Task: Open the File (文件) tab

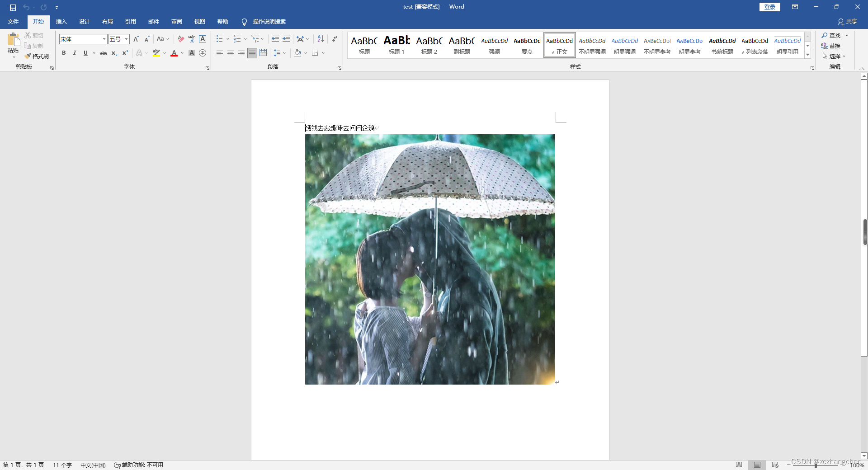Action: [x=13, y=22]
